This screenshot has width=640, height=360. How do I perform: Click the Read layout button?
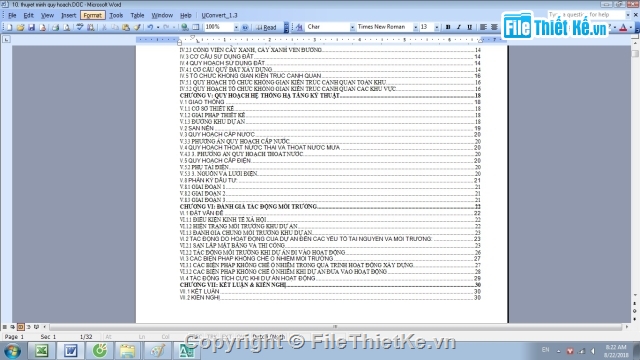point(266,27)
